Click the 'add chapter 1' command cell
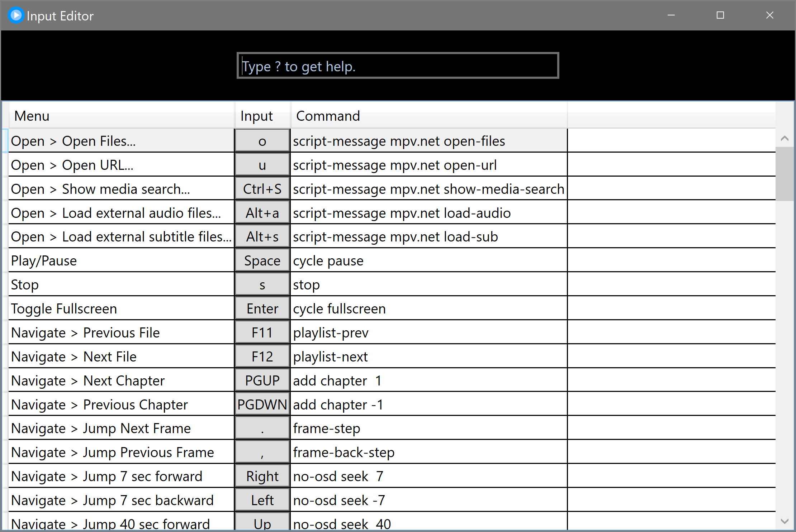 click(x=429, y=380)
